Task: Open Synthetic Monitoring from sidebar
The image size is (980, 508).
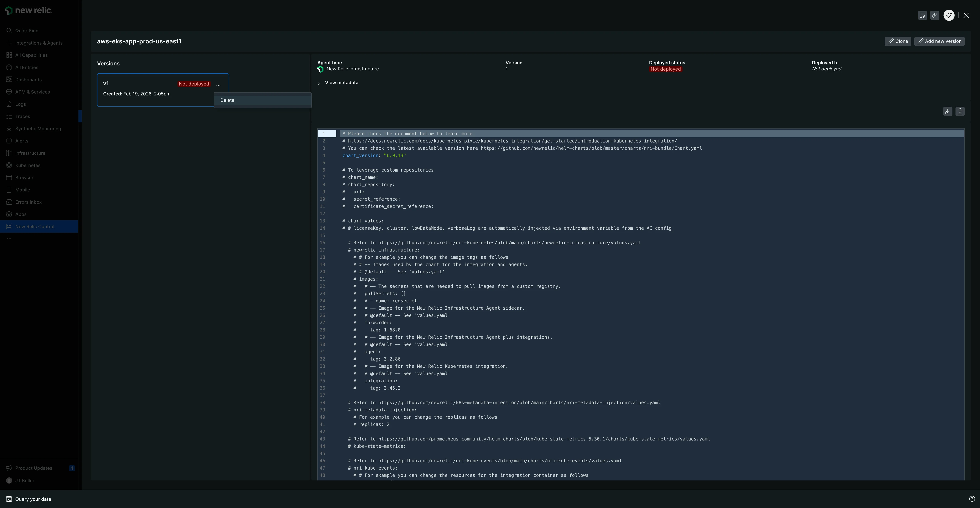Action: (x=38, y=129)
